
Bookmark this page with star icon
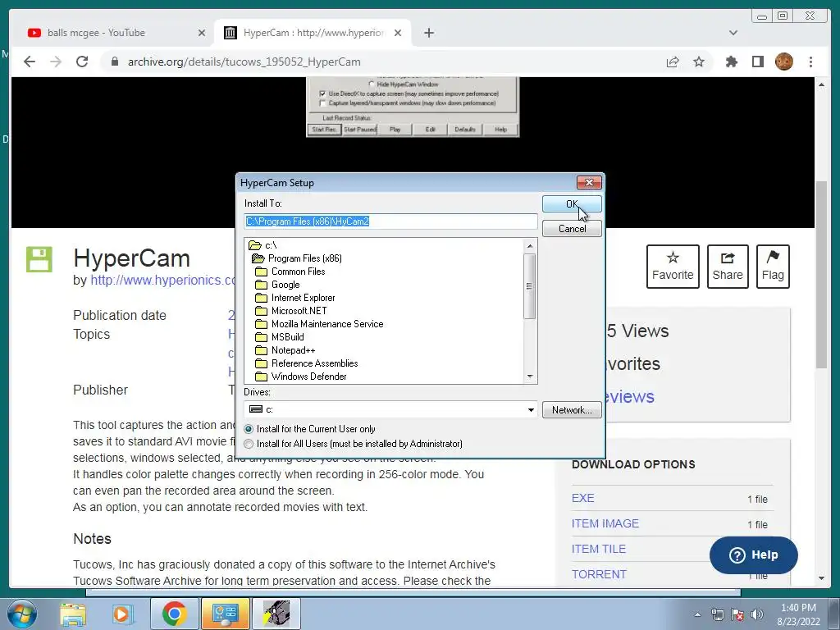pyautogui.click(x=699, y=62)
